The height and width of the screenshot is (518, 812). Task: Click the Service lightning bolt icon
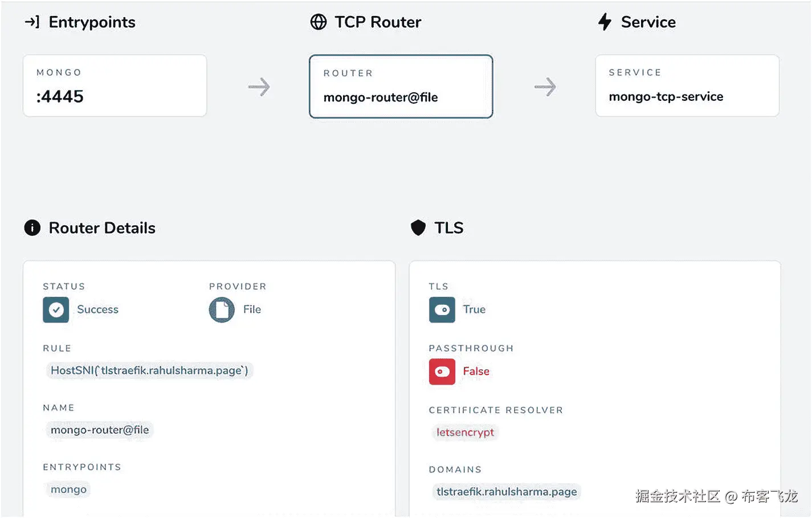tap(605, 22)
